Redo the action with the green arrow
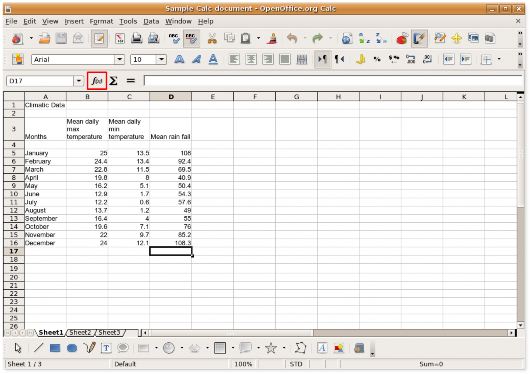 [317, 38]
